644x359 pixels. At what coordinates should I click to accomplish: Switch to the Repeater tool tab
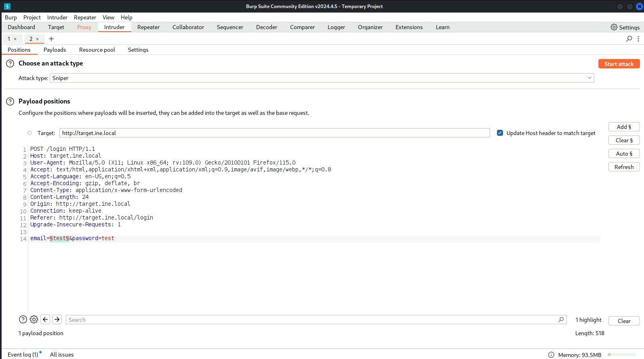(148, 27)
